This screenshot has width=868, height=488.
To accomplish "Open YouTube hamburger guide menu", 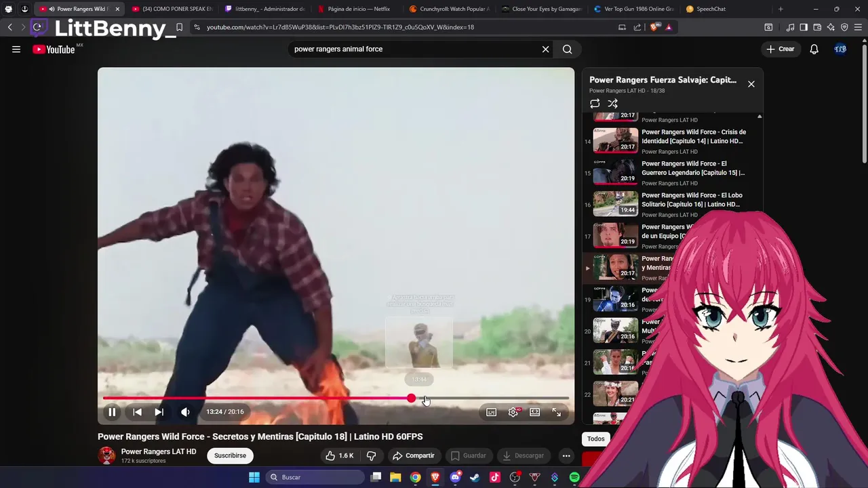I will click(x=16, y=49).
